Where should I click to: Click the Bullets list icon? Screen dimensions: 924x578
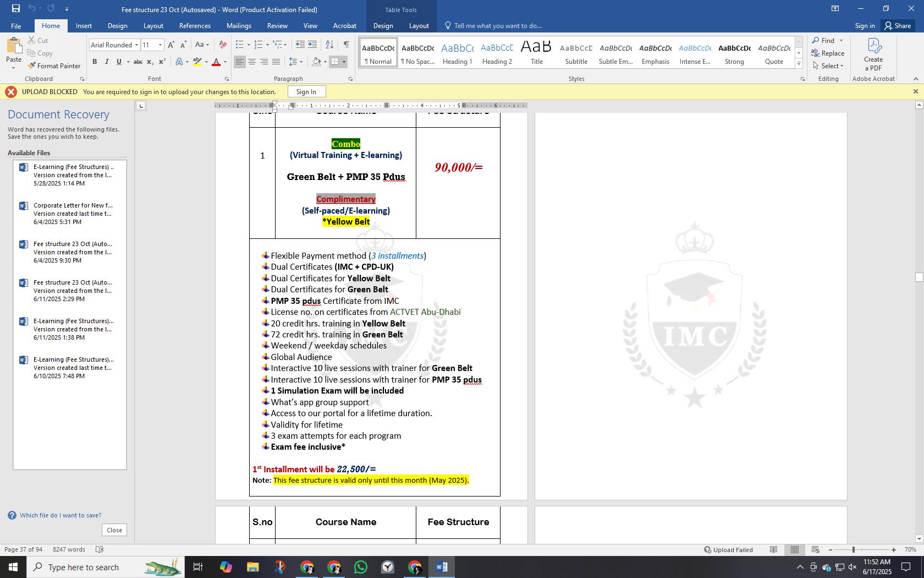point(239,45)
